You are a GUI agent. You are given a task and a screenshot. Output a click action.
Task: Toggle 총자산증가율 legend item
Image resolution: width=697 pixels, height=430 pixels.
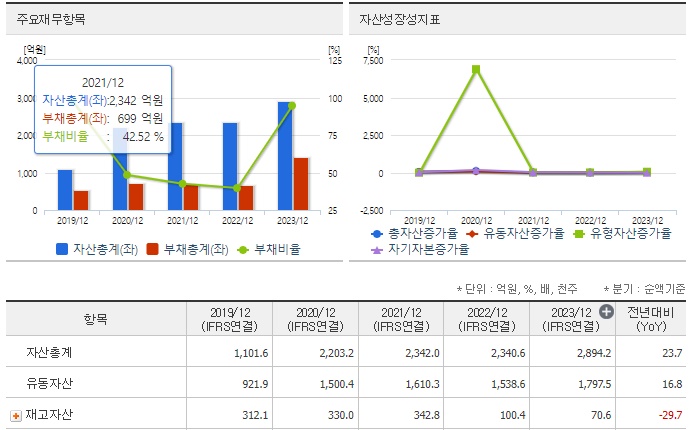click(415, 233)
